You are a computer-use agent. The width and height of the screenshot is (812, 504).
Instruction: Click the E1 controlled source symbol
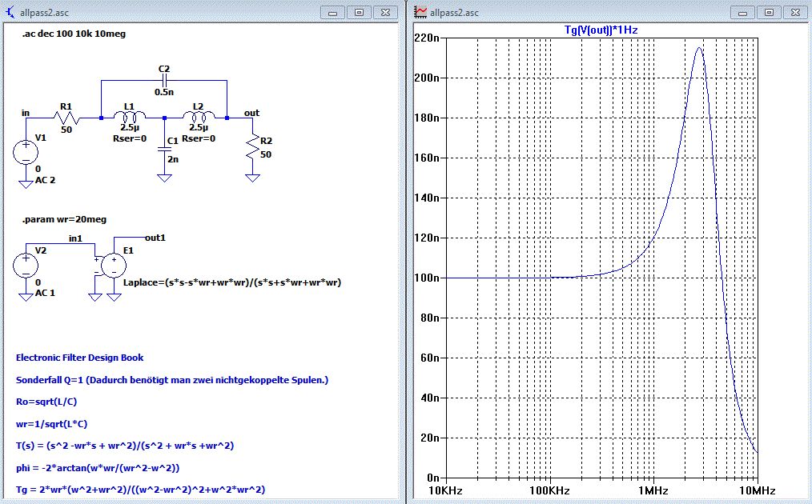pyautogui.click(x=115, y=265)
